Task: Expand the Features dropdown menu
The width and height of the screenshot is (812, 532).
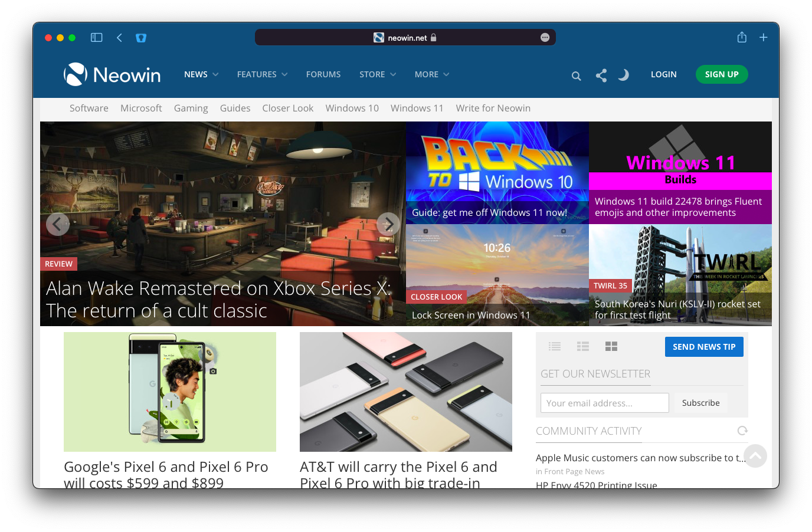Action: tap(263, 74)
